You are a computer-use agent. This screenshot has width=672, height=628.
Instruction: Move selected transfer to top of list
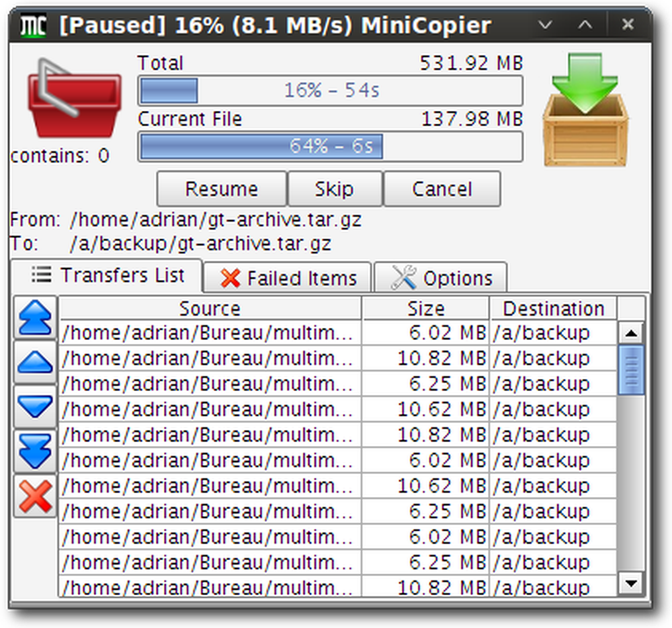(35, 318)
